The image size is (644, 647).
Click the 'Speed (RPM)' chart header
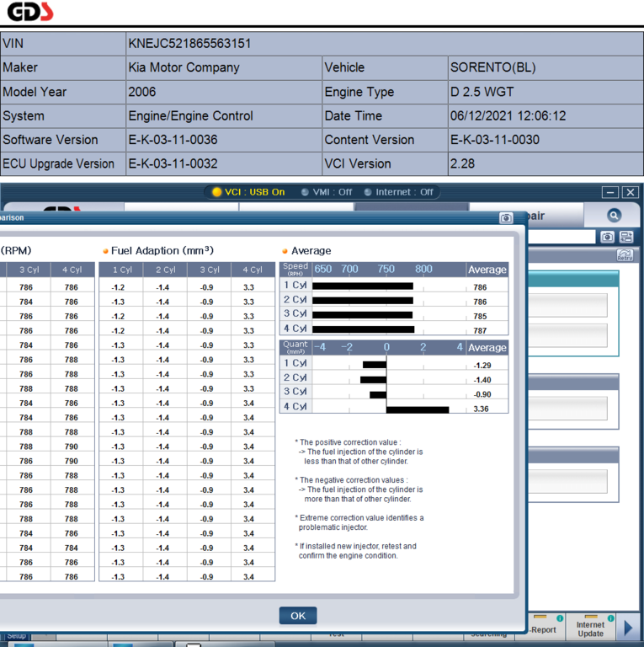(295, 269)
